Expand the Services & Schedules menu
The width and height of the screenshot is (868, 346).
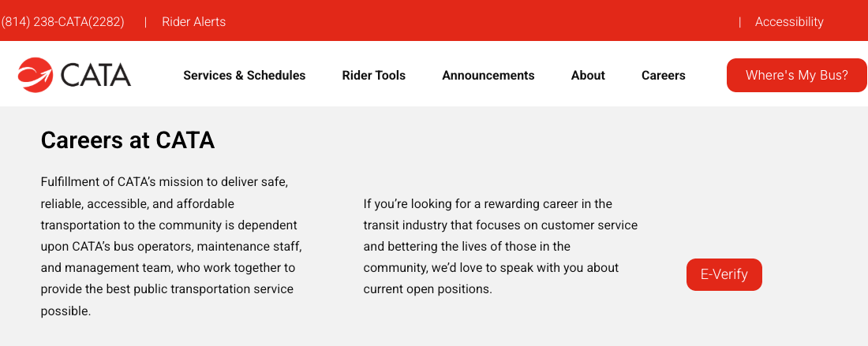click(244, 75)
